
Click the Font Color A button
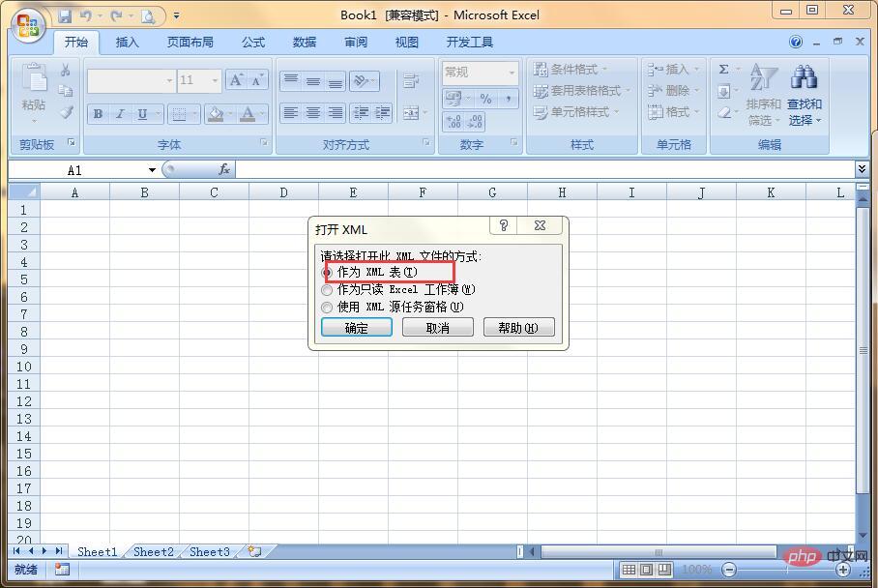247,114
